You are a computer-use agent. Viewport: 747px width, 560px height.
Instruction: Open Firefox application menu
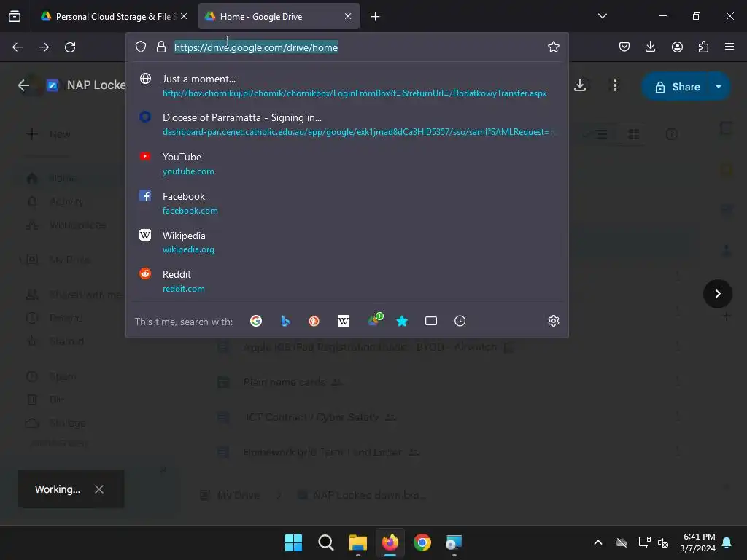(729, 47)
